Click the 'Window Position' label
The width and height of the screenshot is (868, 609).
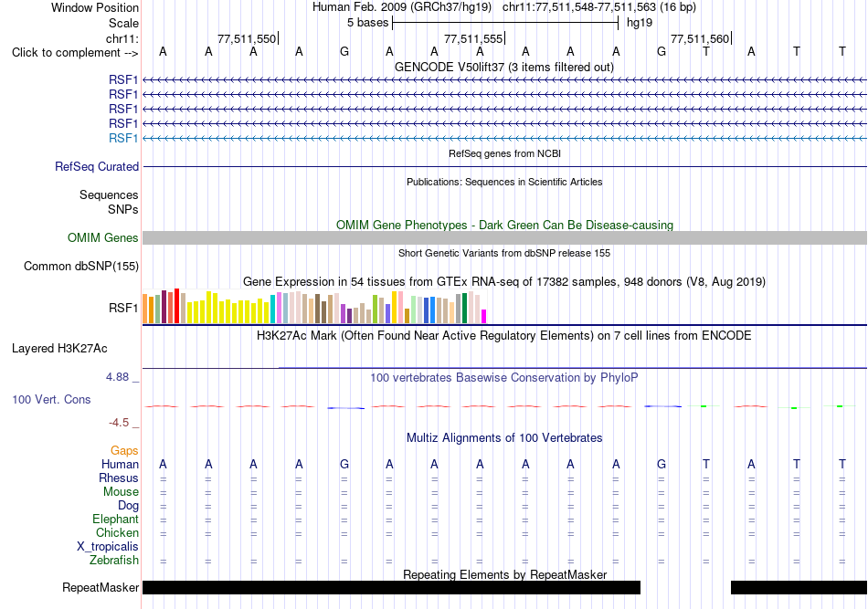tap(95, 7)
